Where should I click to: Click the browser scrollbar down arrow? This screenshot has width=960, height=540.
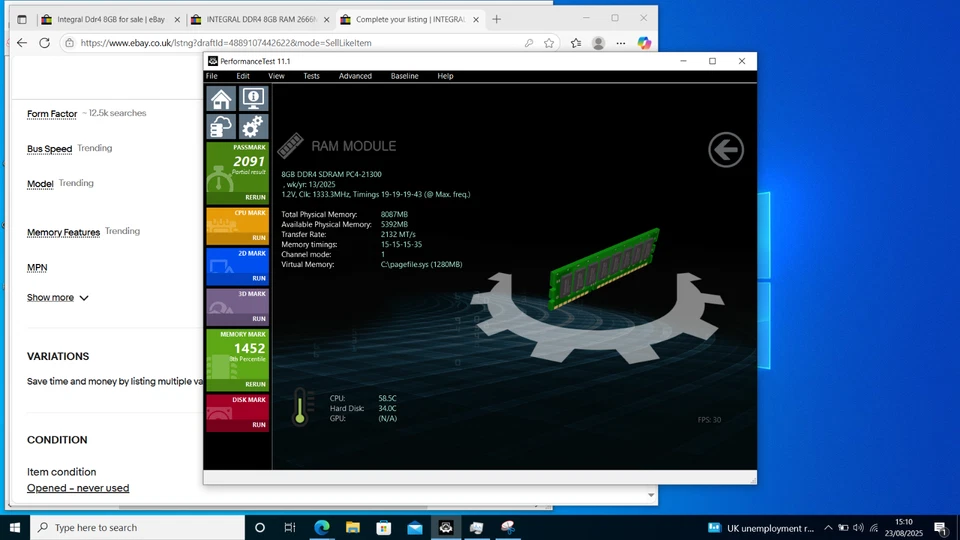(651, 495)
